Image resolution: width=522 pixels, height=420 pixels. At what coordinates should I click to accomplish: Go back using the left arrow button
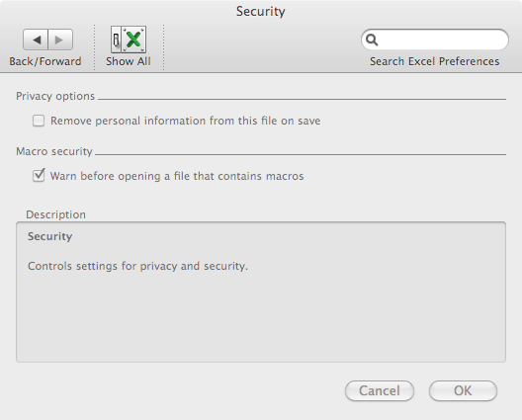pyautogui.click(x=36, y=40)
